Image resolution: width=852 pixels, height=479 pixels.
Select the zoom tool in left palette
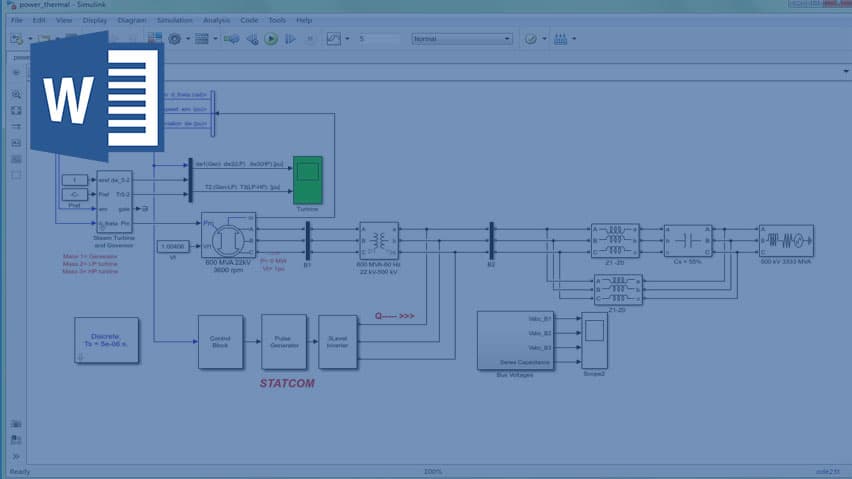coord(16,94)
